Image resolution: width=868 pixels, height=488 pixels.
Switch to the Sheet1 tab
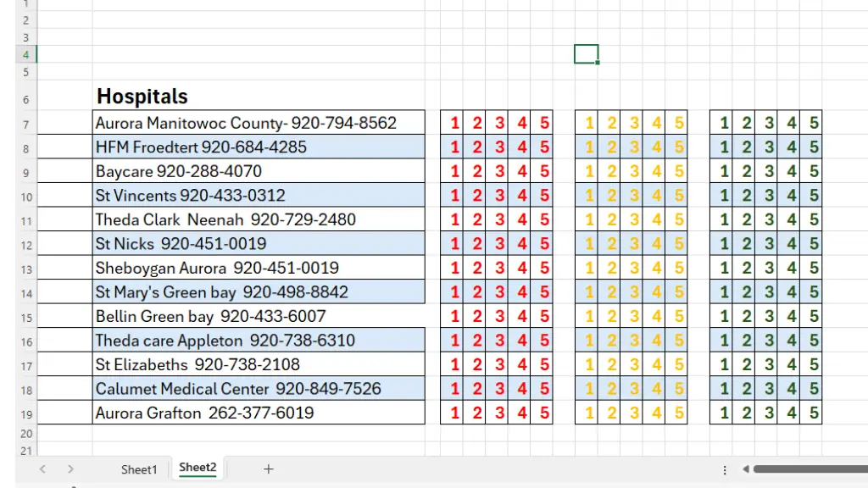(139, 469)
